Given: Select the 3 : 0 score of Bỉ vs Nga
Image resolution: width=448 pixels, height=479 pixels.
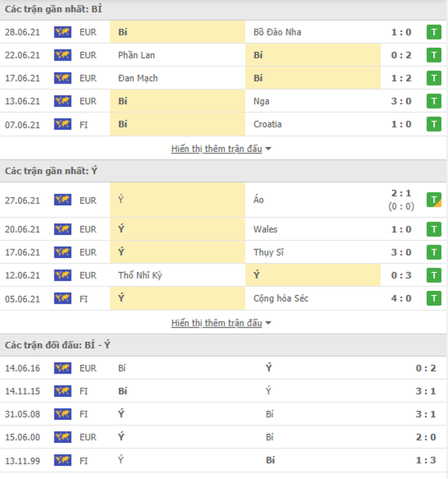Looking at the screenshot, I should (x=401, y=101).
